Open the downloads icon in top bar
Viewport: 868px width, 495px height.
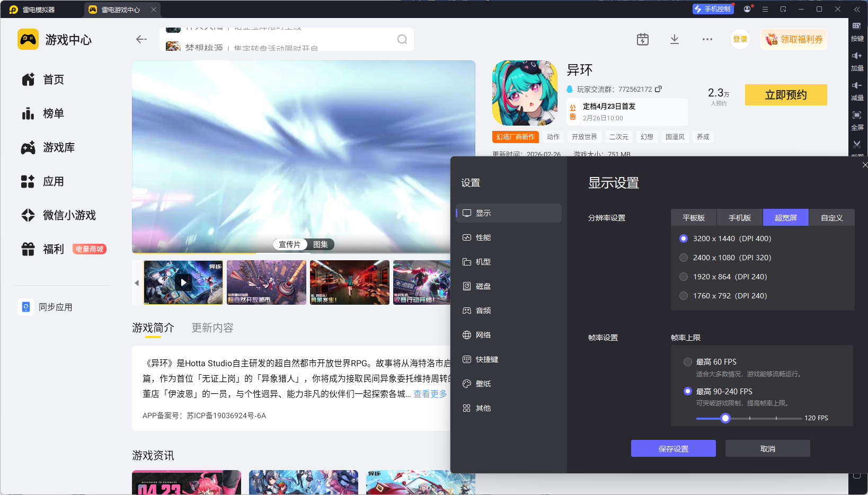point(675,39)
